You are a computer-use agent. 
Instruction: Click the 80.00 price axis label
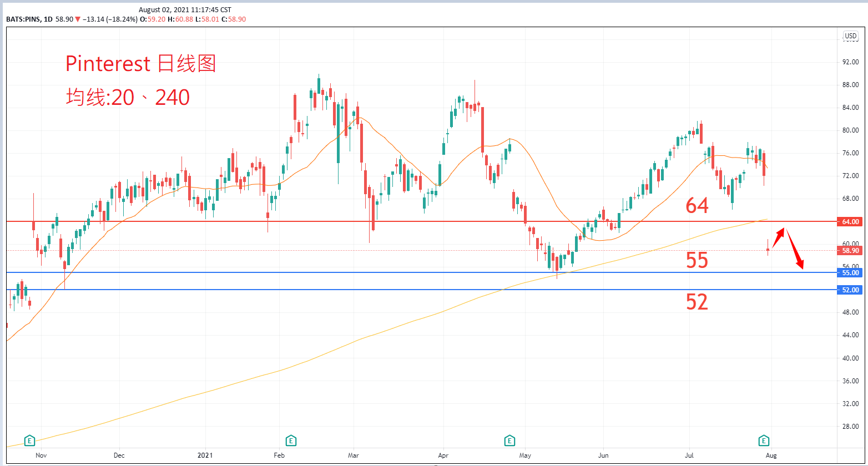[851, 130]
